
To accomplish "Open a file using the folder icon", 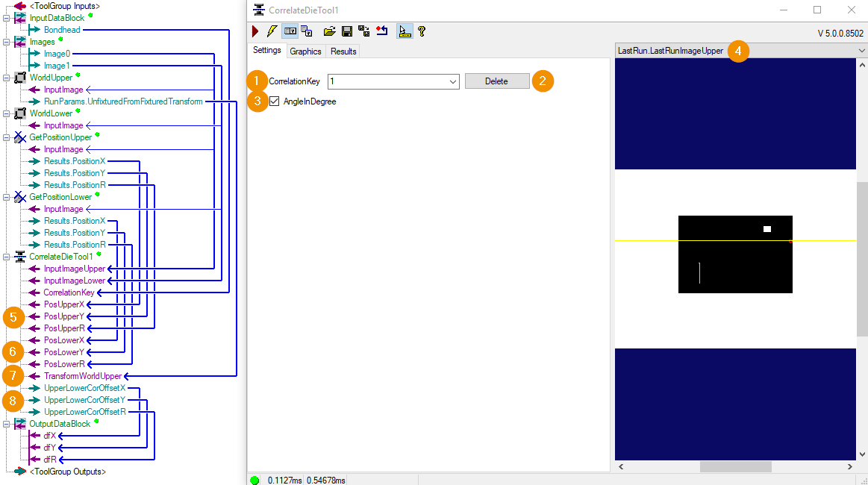I will click(329, 31).
